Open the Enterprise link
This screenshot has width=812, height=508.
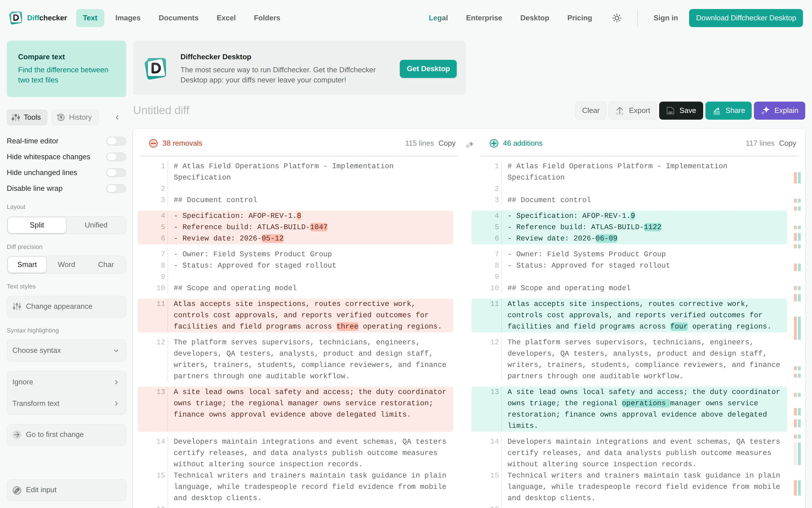484,18
